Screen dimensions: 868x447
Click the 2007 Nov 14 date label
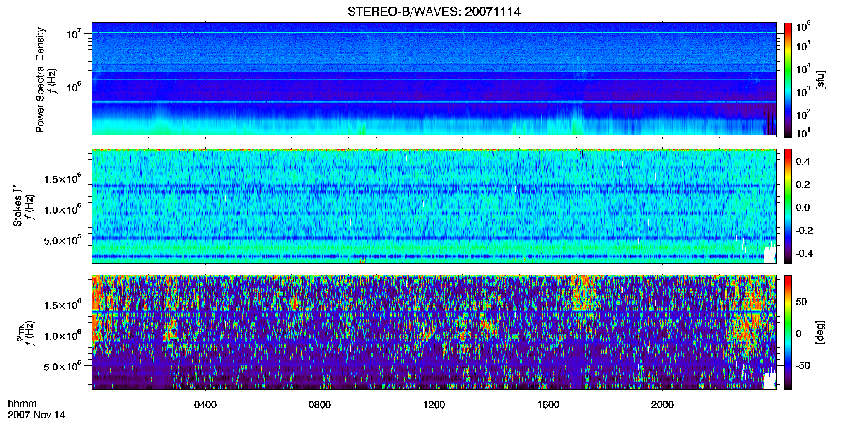click(36, 415)
